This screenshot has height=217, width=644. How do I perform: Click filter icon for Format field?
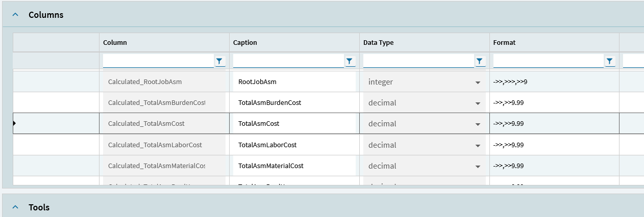point(609,61)
